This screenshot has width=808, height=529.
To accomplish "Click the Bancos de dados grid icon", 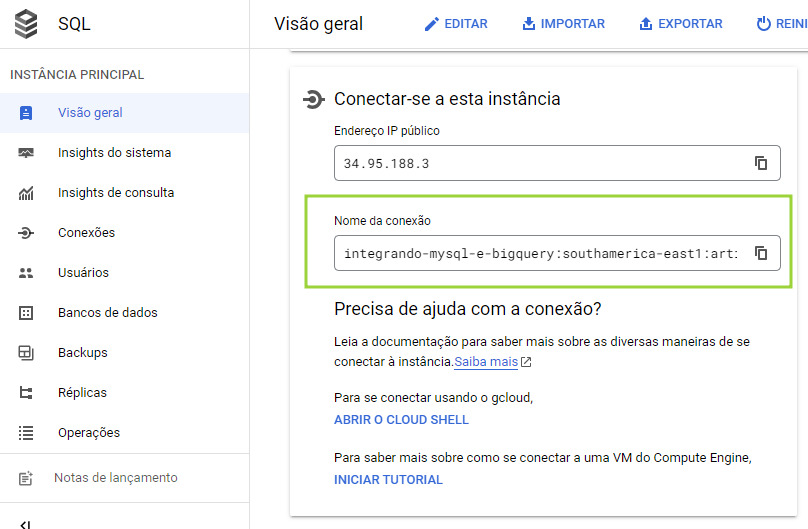I will pyautogui.click(x=26, y=313).
